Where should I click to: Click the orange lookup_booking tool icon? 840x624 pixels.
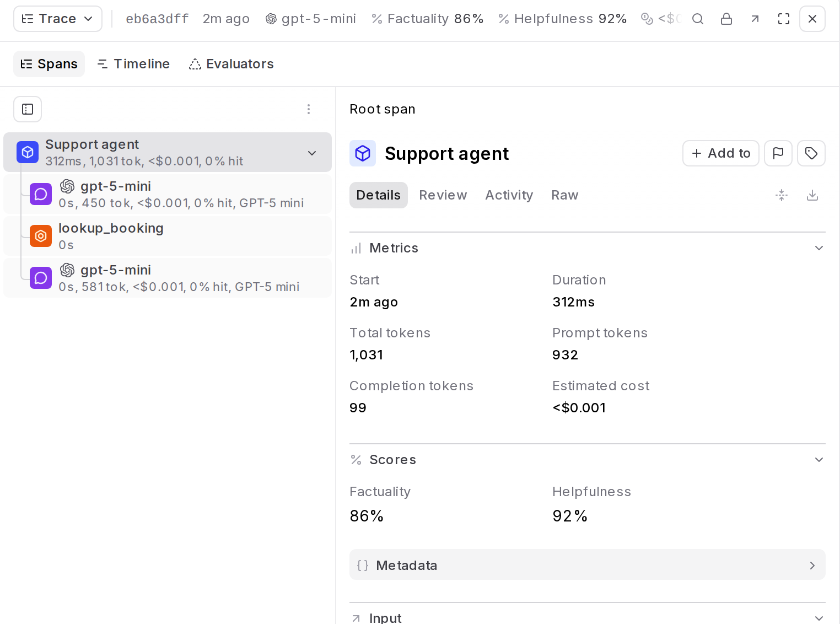pos(41,236)
